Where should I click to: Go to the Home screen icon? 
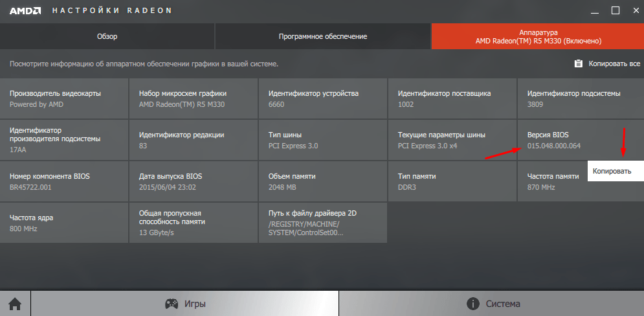pyautogui.click(x=15, y=304)
